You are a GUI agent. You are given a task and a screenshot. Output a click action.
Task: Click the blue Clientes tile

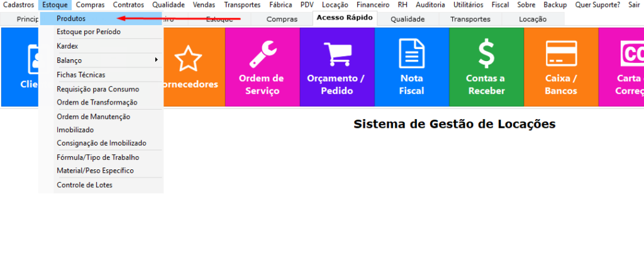tap(20, 67)
